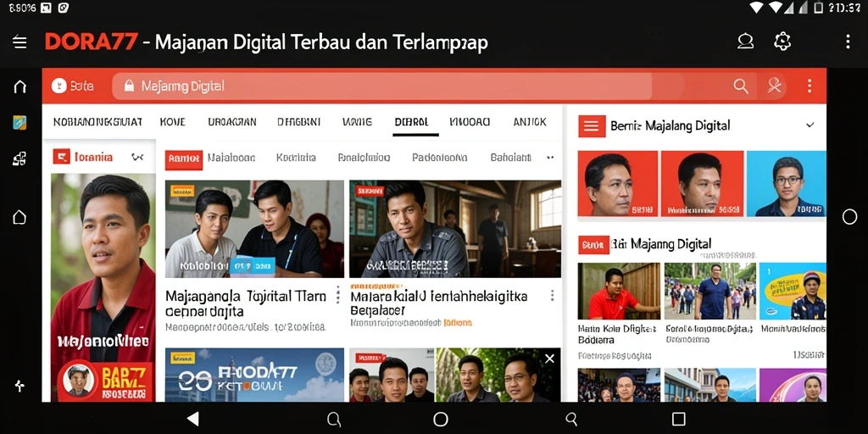Open the man in red shirt thumbnail

[x=619, y=292]
